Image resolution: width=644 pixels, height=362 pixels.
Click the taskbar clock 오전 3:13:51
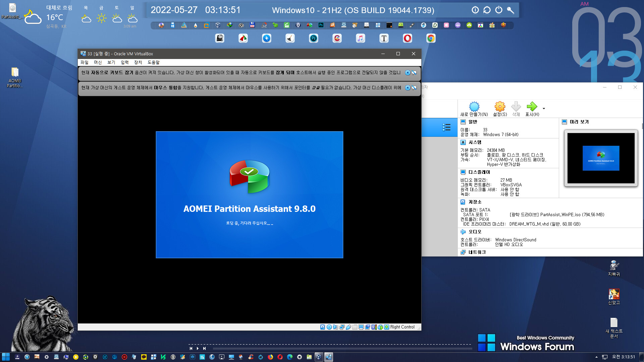(624, 357)
